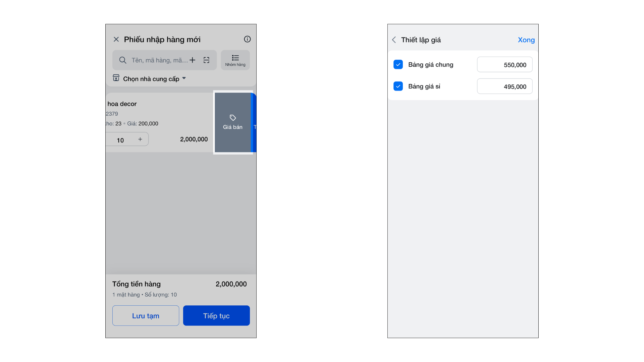The height and width of the screenshot is (362, 644).
Task: Click the Lưu tạm button
Action: (146, 316)
